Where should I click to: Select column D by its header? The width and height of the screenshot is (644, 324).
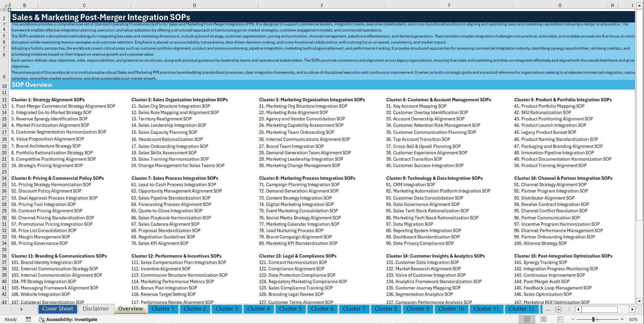coord(194,5)
